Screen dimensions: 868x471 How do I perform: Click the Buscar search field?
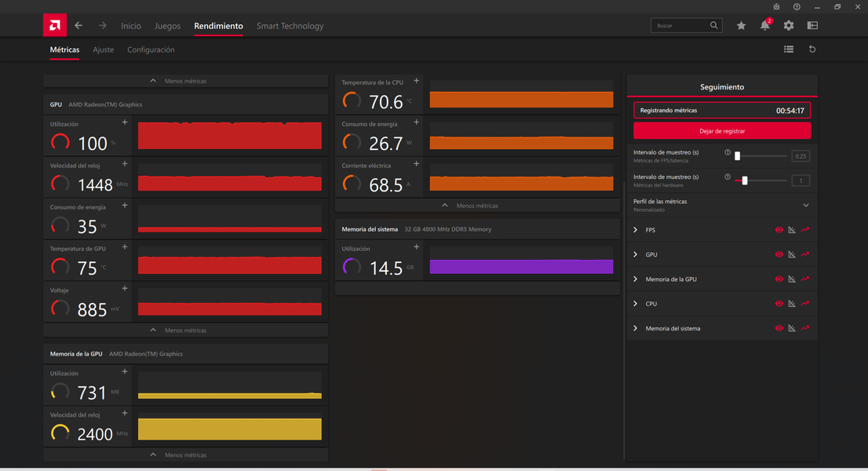[680, 26]
